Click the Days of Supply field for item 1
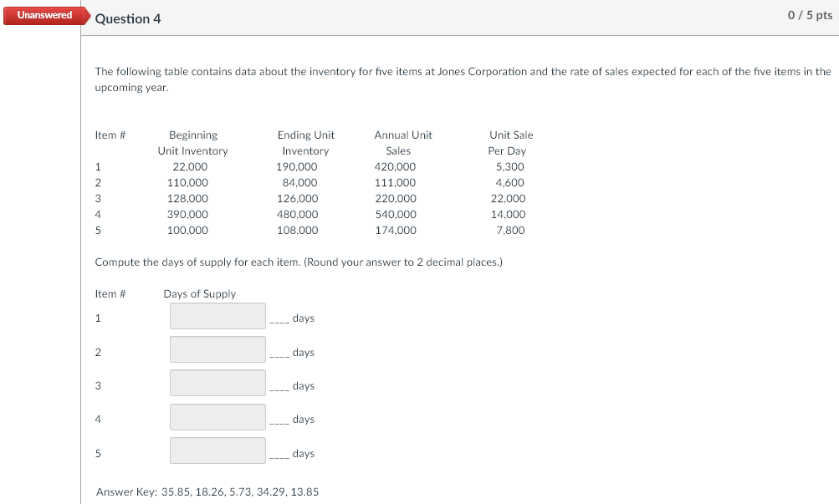 (217, 316)
